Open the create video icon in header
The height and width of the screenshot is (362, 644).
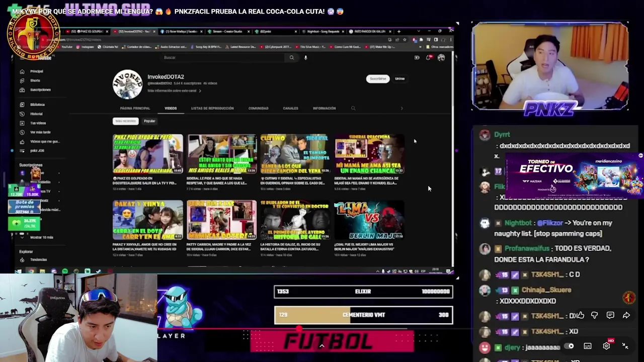pos(417,58)
